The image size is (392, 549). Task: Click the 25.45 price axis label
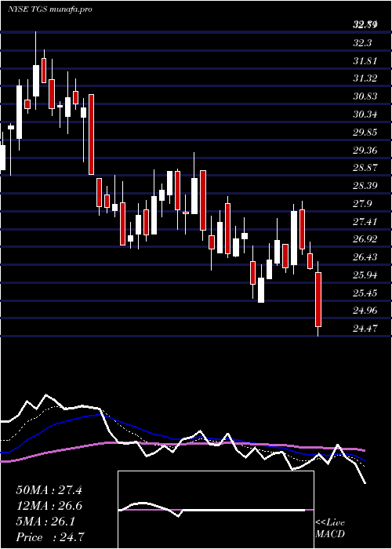365,293
